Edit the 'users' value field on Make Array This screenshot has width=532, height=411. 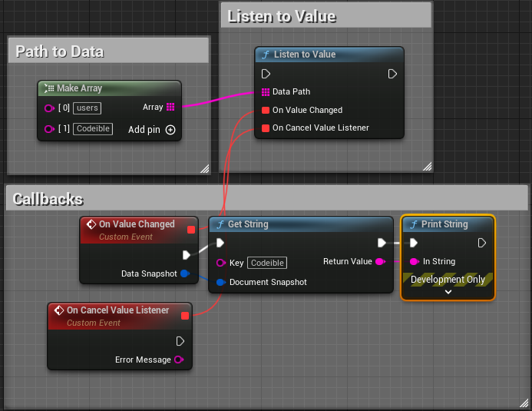(88, 108)
